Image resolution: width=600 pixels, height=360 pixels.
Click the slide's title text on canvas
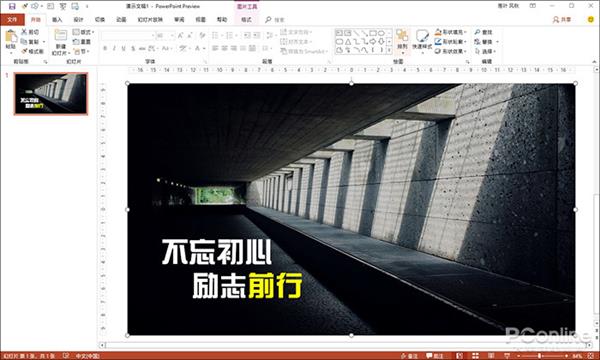click(232, 269)
